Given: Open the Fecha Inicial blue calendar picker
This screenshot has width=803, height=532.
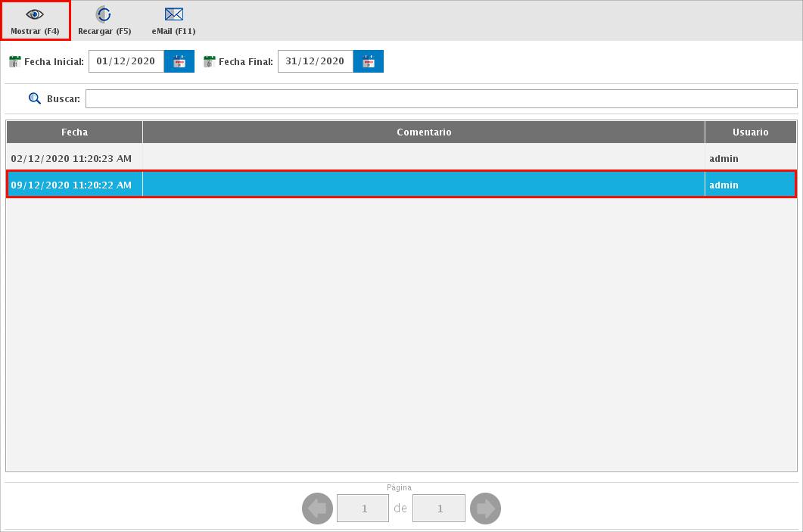Looking at the screenshot, I should 179,61.
